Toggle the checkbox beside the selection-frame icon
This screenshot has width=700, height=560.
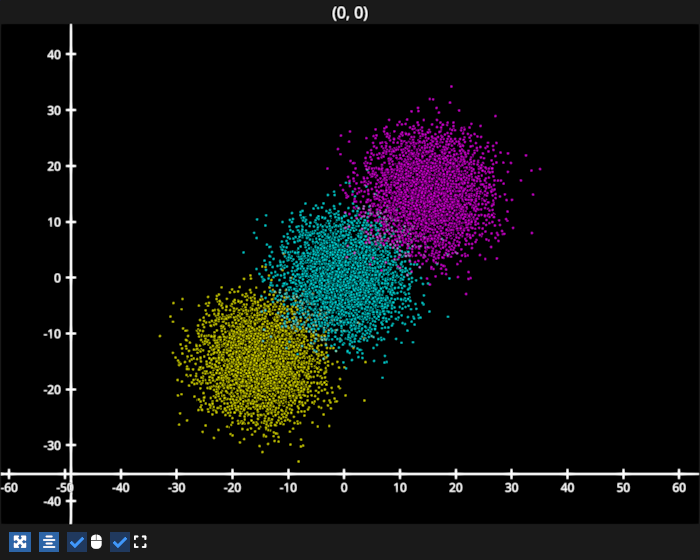pos(120,542)
